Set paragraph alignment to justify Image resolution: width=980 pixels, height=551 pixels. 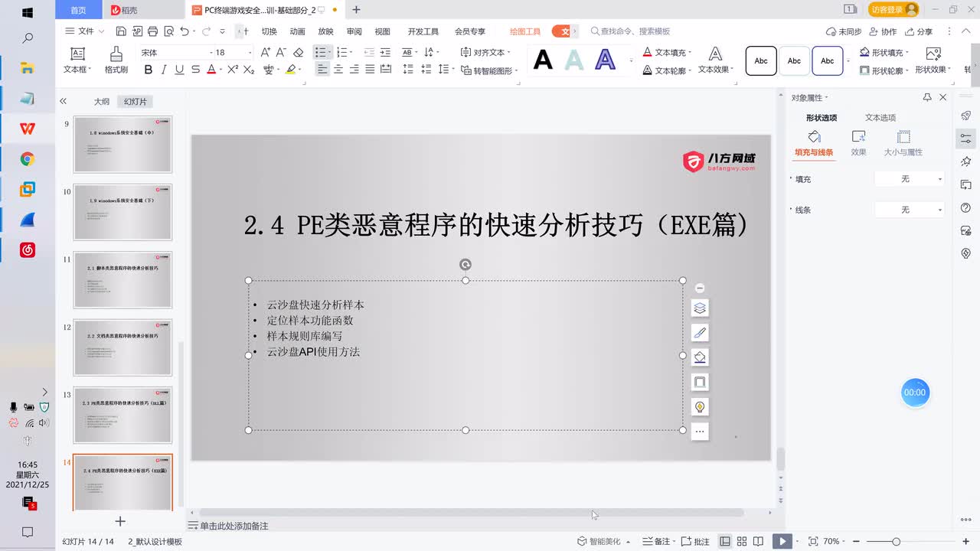(x=370, y=69)
